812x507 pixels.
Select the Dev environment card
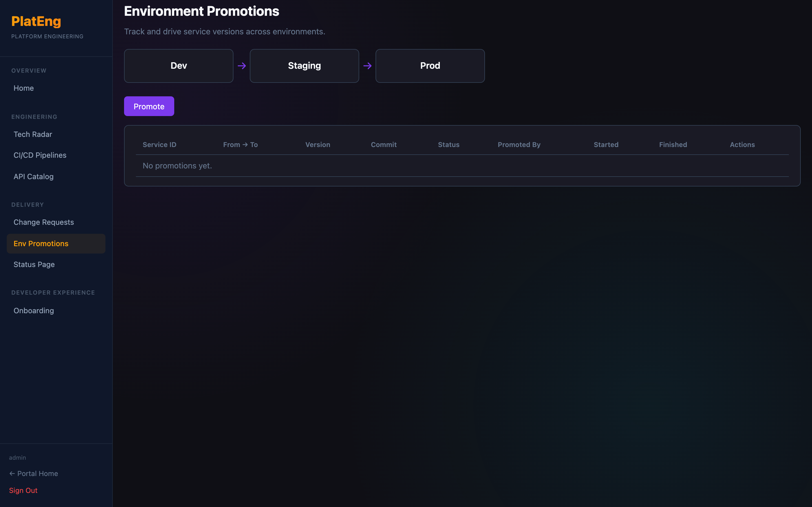(x=178, y=66)
